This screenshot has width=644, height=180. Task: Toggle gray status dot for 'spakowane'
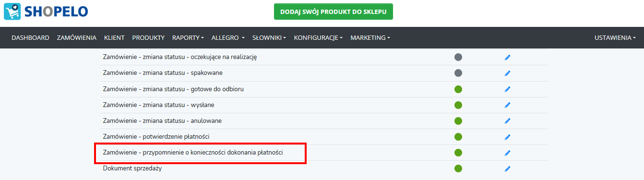458,73
